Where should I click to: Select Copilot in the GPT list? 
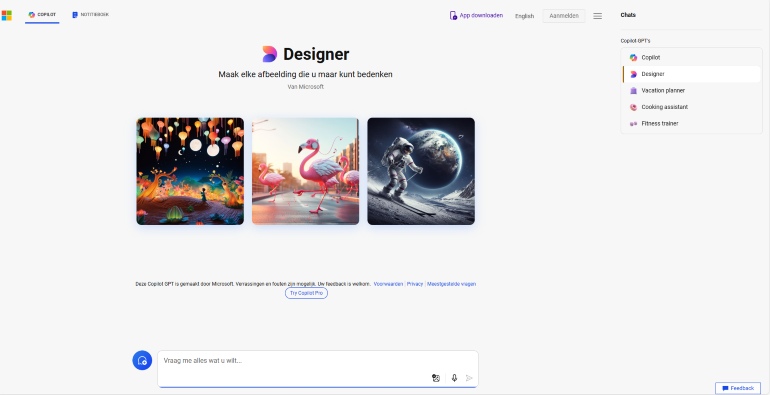[691, 57]
